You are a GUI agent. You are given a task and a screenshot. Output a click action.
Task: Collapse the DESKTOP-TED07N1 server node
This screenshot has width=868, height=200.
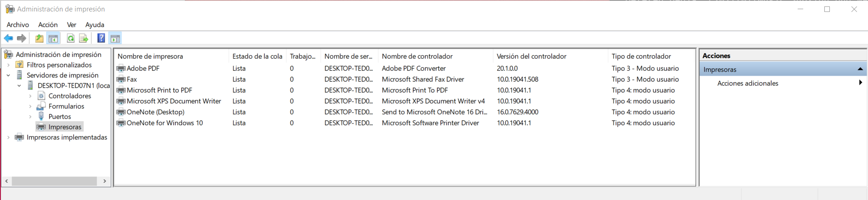click(19, 85)
